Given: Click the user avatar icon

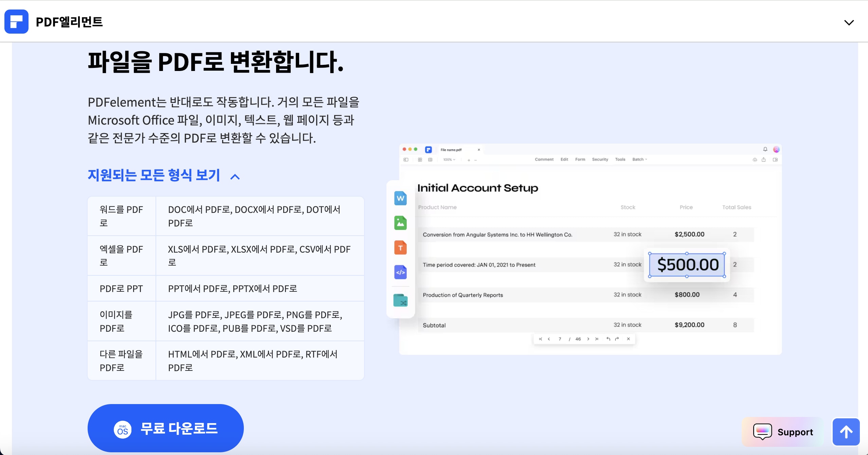Looking at the screenshot, I should pos(776,149).
